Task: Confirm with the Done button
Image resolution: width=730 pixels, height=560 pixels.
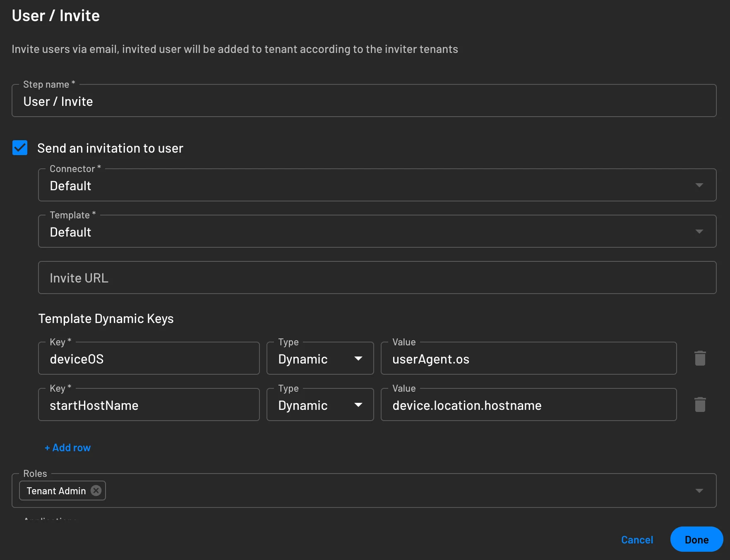Action: 696,539
